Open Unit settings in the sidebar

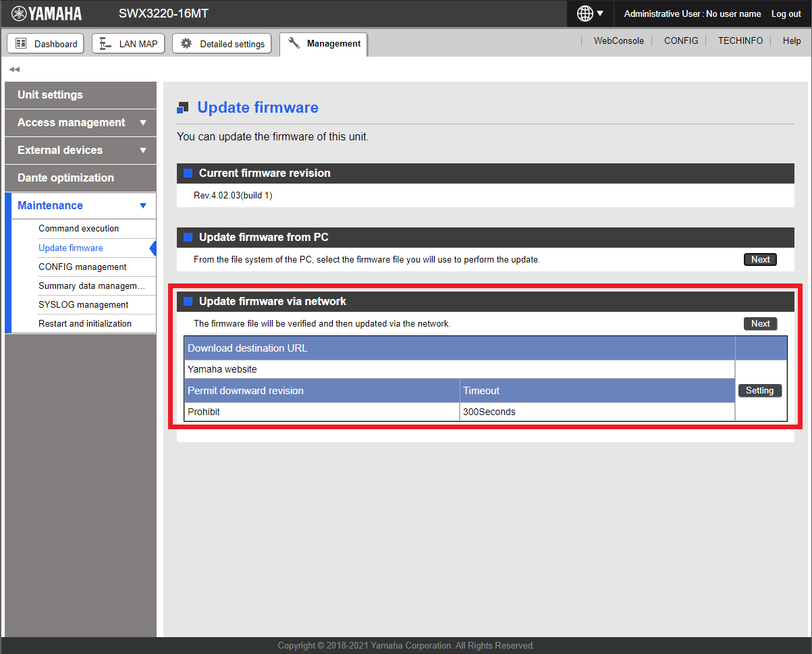coord(80,94)
